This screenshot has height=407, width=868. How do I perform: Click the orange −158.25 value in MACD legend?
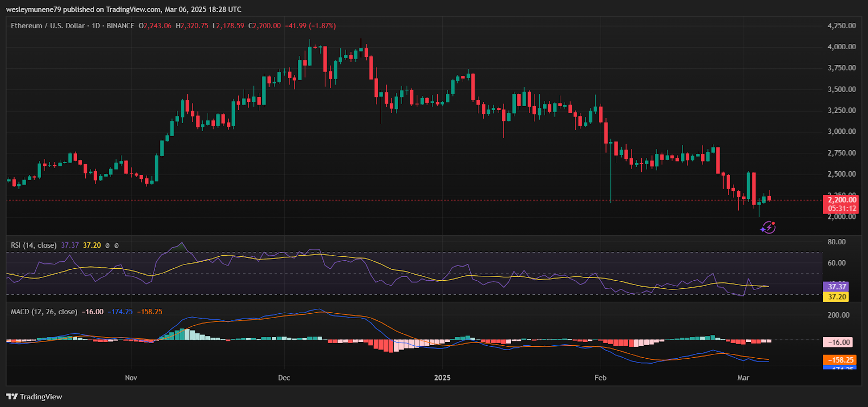tap(149, 312)
